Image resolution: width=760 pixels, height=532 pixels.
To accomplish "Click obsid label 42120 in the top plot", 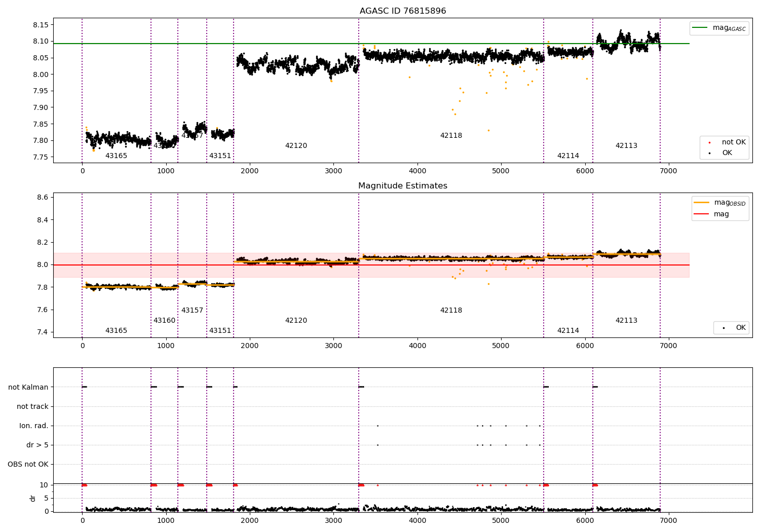I will click(296, 146).
